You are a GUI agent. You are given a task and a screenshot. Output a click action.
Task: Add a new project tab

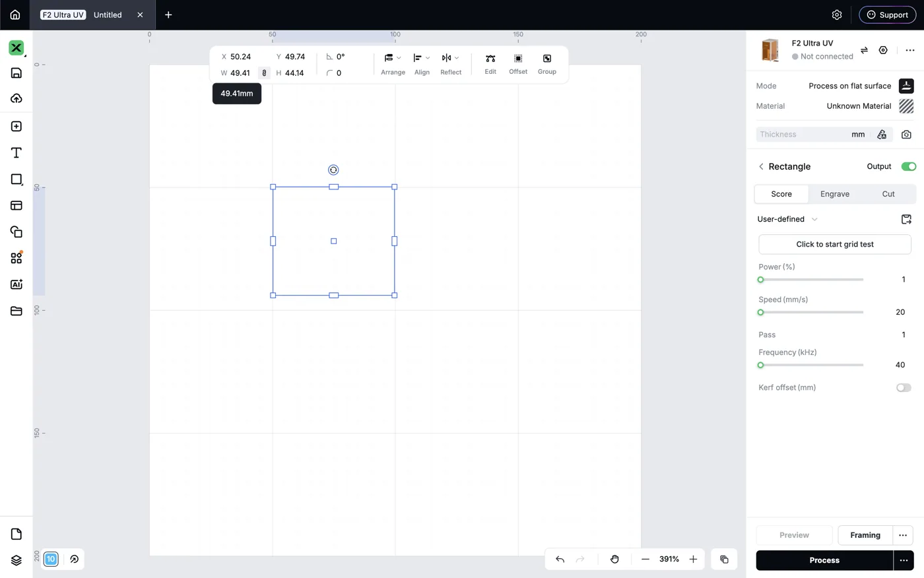[x=168, y=15]
